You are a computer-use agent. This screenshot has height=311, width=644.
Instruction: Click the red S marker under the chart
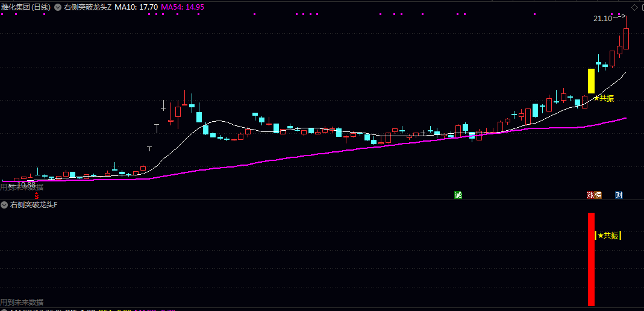click(x=36, y=196)
